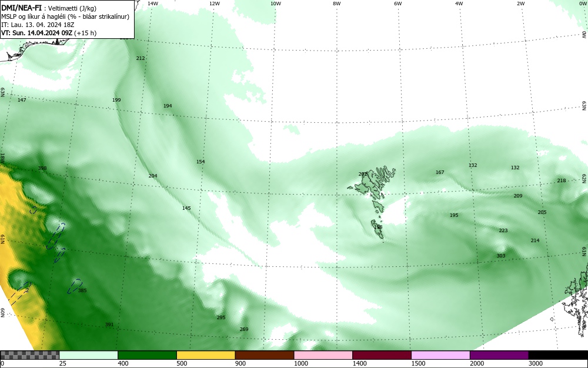588x368 pixels.
Task: Click the map value "194"
Action: tap(168, 106)
